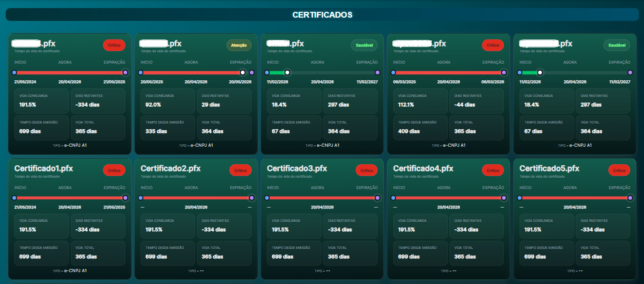This screenshot has width=644, height=284.
Task: Click the Vida Consumida tile of Certificado4.pfx
Action: (420, 226)
